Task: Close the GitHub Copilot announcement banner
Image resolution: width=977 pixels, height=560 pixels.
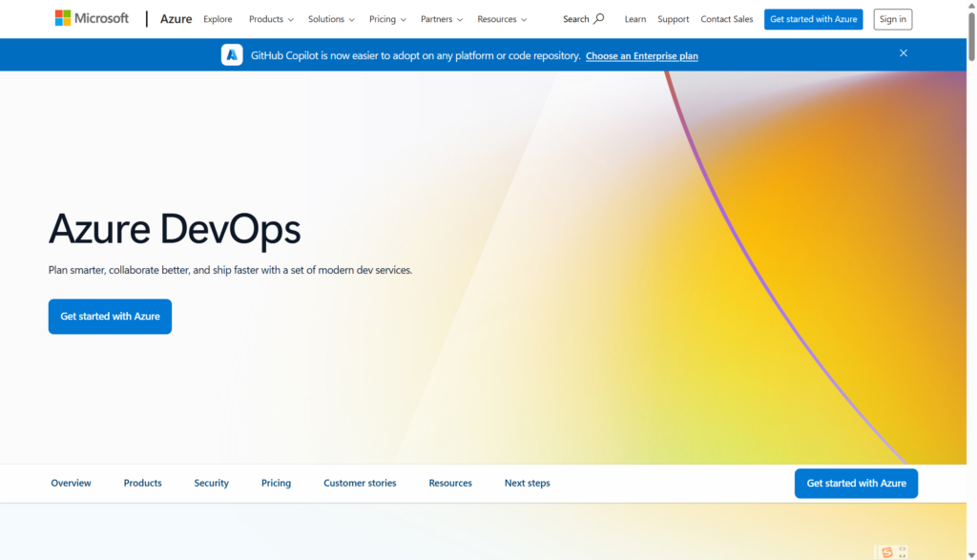Action: (x=904, y=53)
